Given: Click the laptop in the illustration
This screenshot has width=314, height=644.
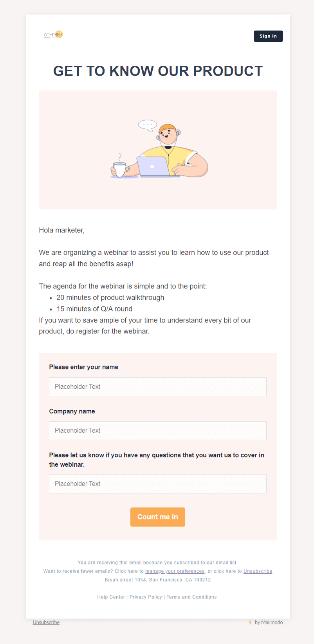Looking at the screenshot, I should (153, 167).
